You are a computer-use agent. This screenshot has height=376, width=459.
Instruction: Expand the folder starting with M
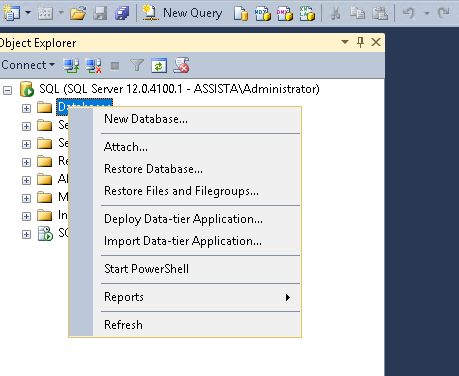(26, 198)
